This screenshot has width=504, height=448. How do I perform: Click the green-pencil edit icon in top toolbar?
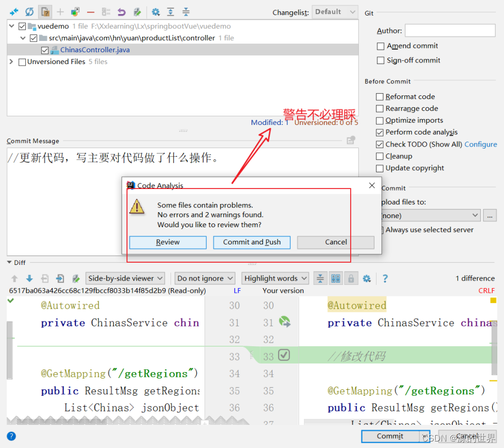(137, 12)
